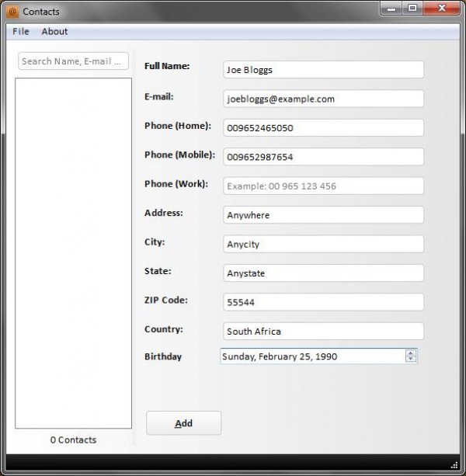Open the File menu
The image size is (466, 476).
click(21, 31)
